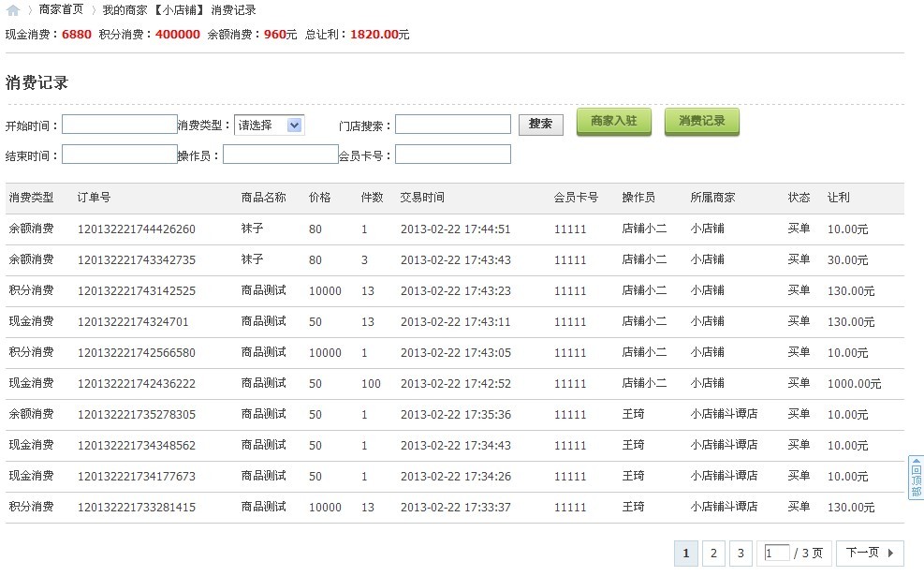The width and height of the screenshot is (924, 576).
Task: Select order number 120132221734177673
Action: 136,477
